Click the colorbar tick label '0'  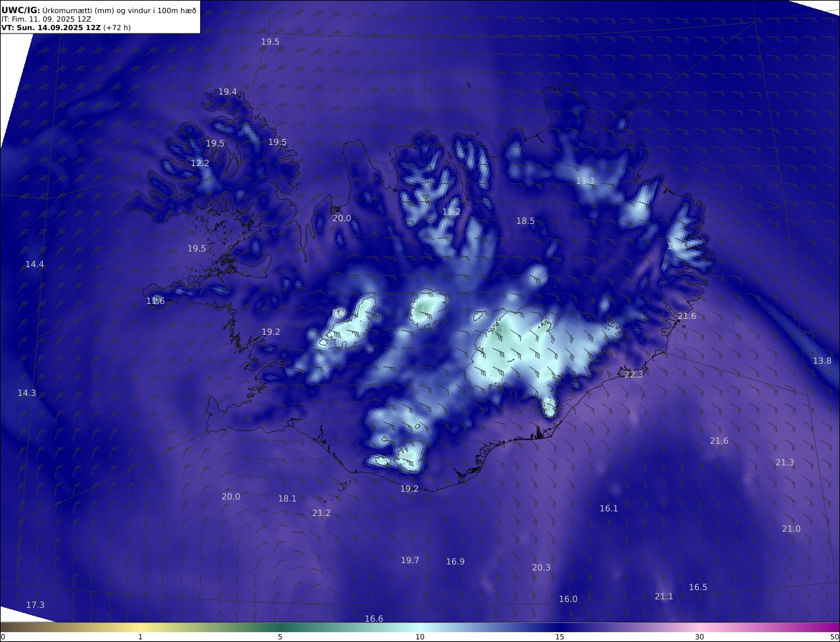coord(3,637)
